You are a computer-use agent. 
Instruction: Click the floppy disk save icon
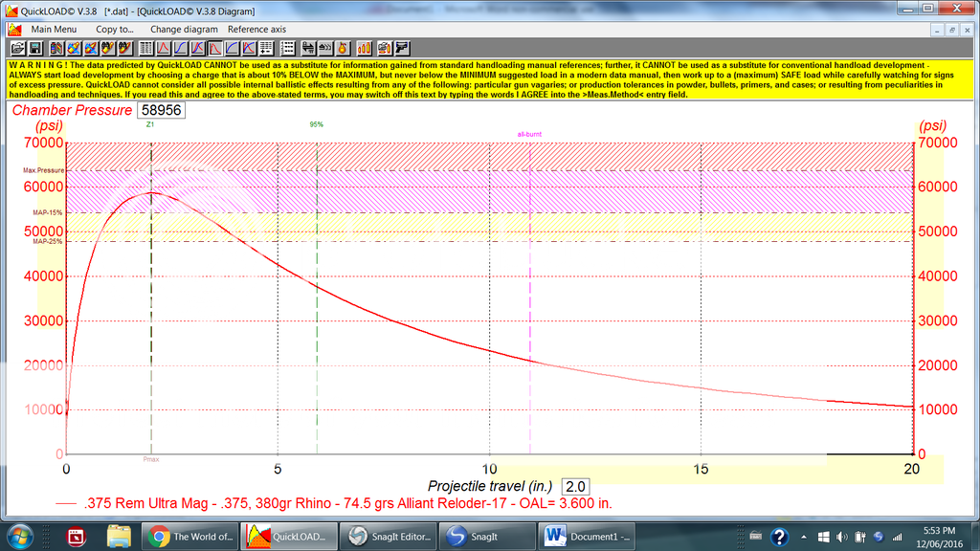click(x=35, y=48)
